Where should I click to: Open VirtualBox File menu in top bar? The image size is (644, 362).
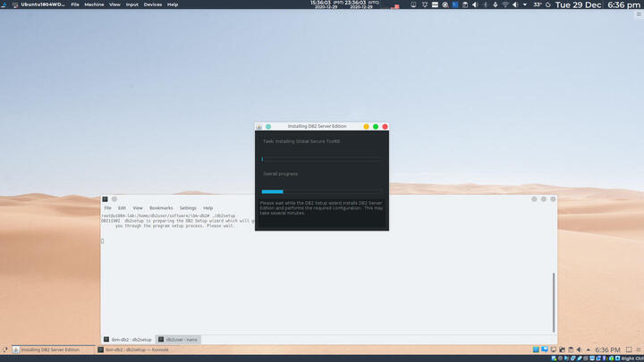75,4
